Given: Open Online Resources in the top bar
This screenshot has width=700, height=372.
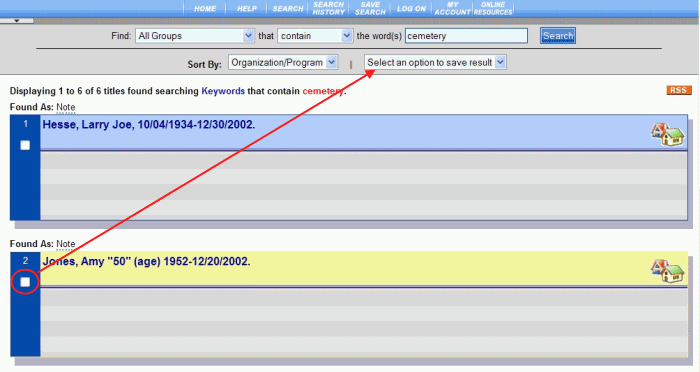Looking at the screenshot, I should pyautogui.click(x=493, y=8).
